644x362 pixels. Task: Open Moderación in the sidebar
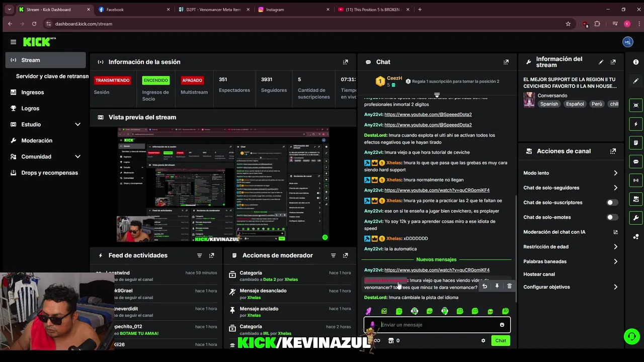tap(46, 140)
